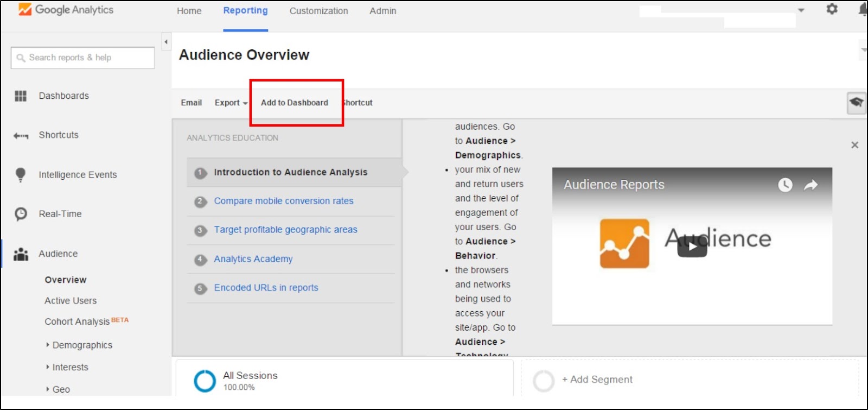The width and height of the screenshot is (868, 410).
Task: Open Compare mobile conversion rates link
Action: coord(284,201)
